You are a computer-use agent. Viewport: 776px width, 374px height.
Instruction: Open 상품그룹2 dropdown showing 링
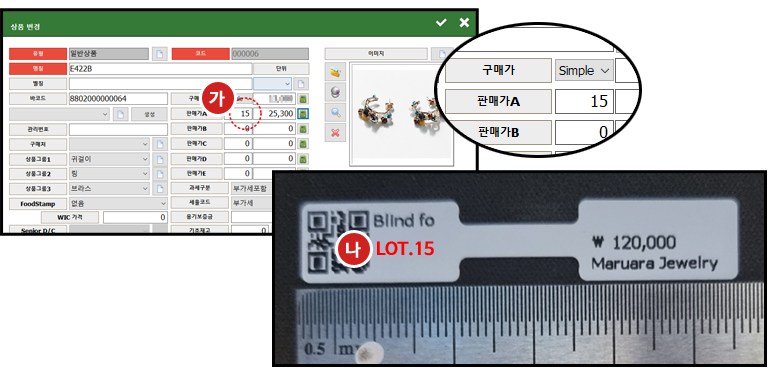pyautogui.click(x=109, y=174)
